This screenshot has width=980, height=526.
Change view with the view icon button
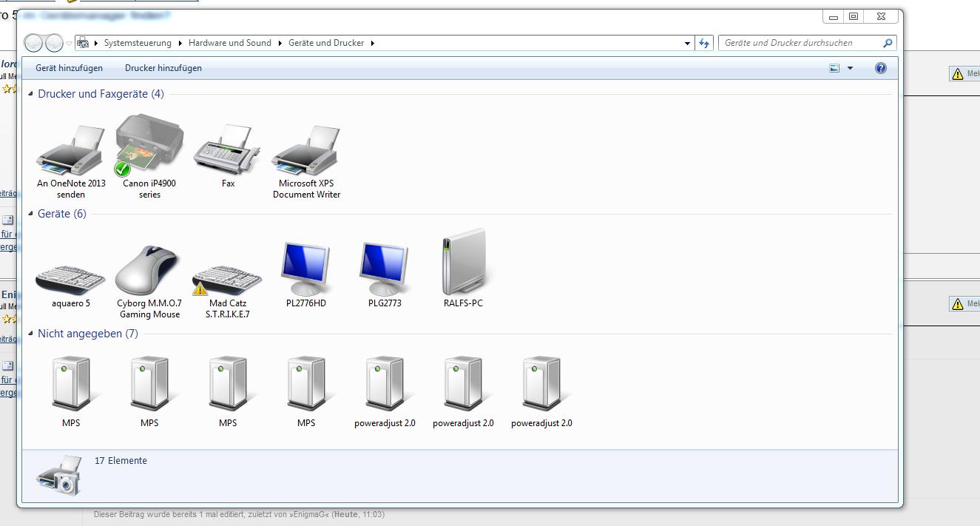[x=835, y=68]
